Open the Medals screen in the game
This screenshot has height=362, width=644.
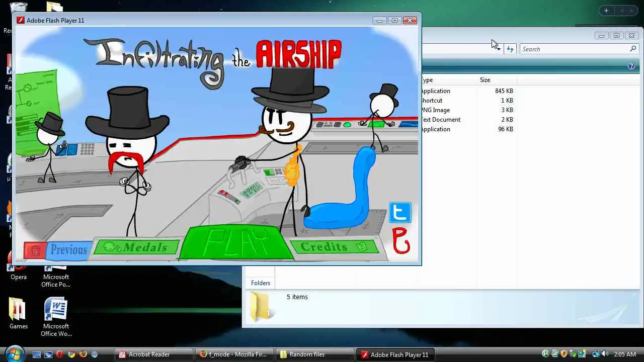(136, 247)
